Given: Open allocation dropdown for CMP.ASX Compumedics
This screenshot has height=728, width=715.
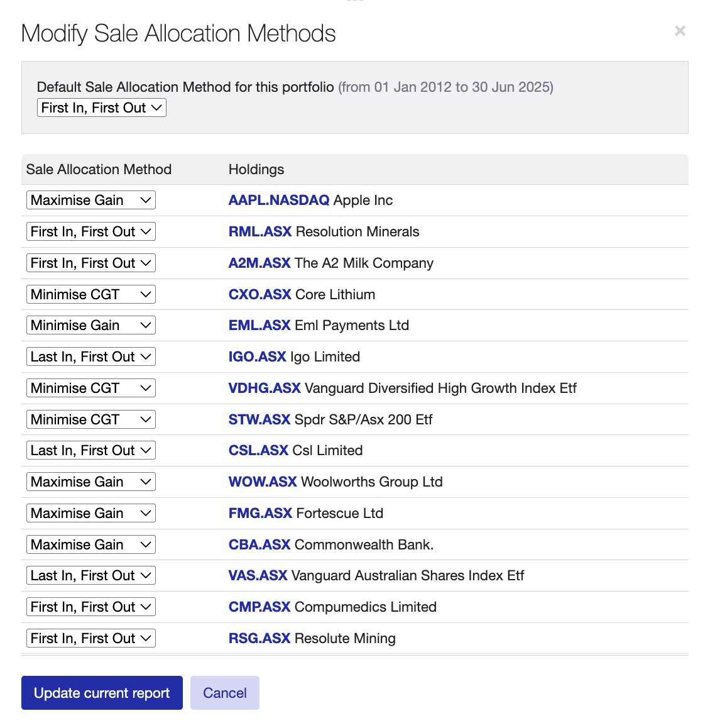Looking at the screenshot, I should (91, 607).
